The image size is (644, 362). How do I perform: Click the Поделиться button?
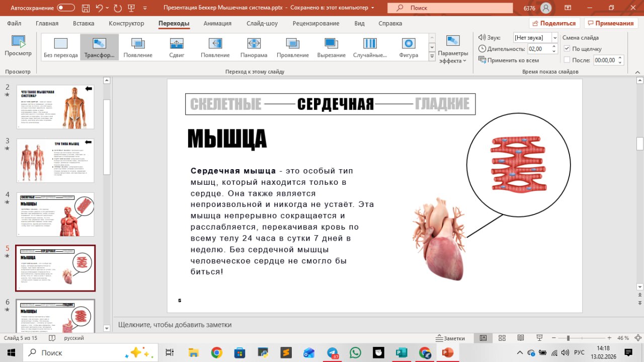click(554, 23)
